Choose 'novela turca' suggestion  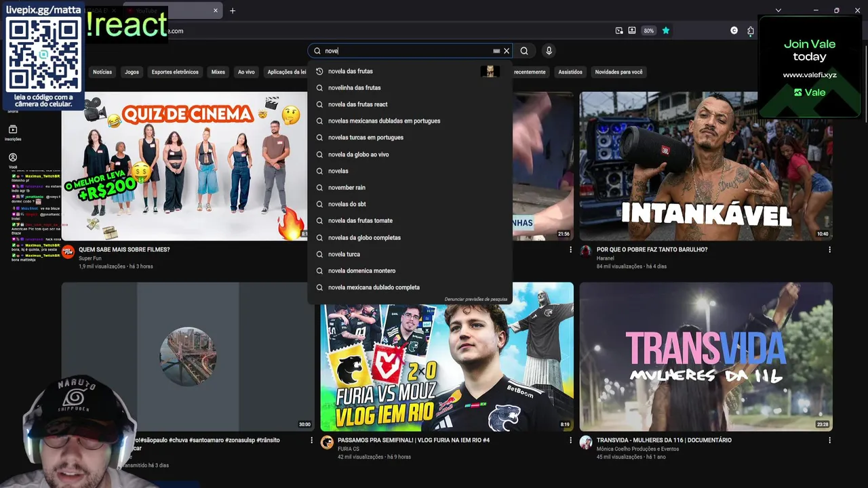coord(410,254)
